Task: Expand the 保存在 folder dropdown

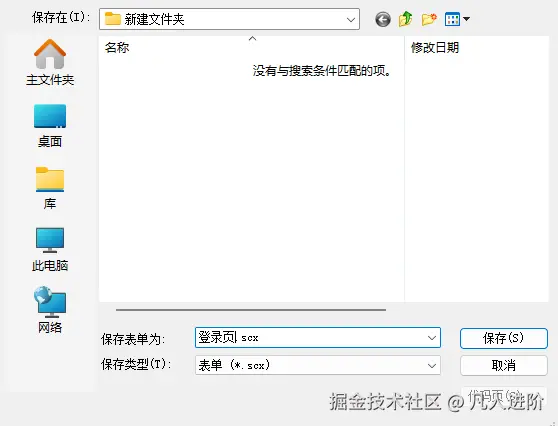Action: [x=351, y=20]
